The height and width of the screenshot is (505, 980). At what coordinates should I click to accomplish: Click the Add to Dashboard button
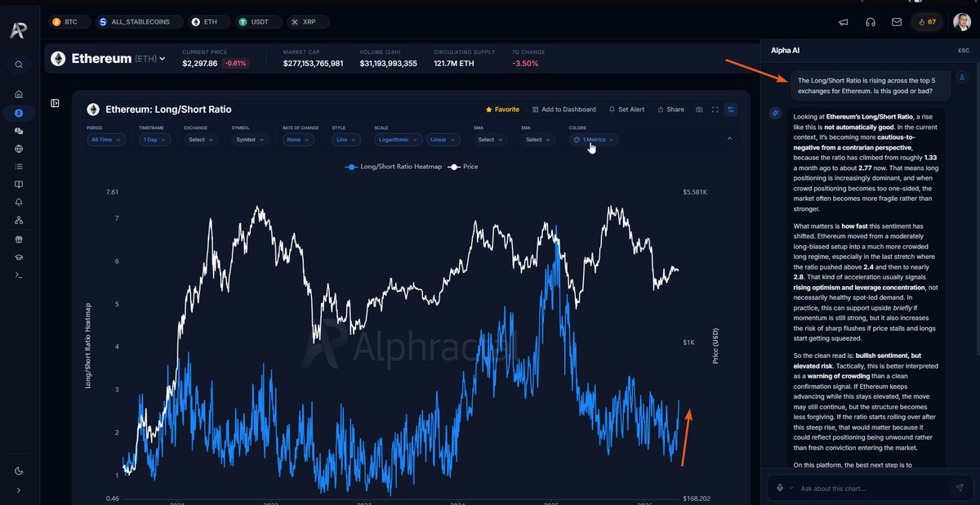[x=563, y=109]
